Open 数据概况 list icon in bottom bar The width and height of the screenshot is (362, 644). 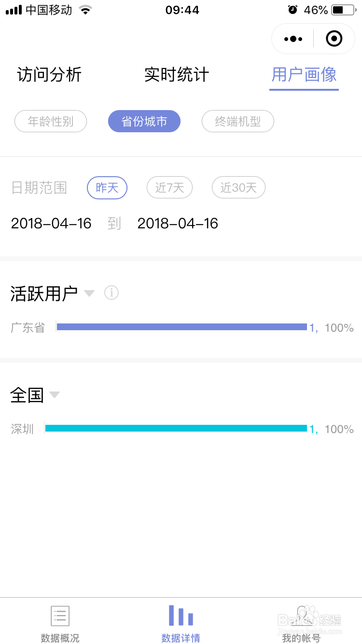tap(60, 616)
